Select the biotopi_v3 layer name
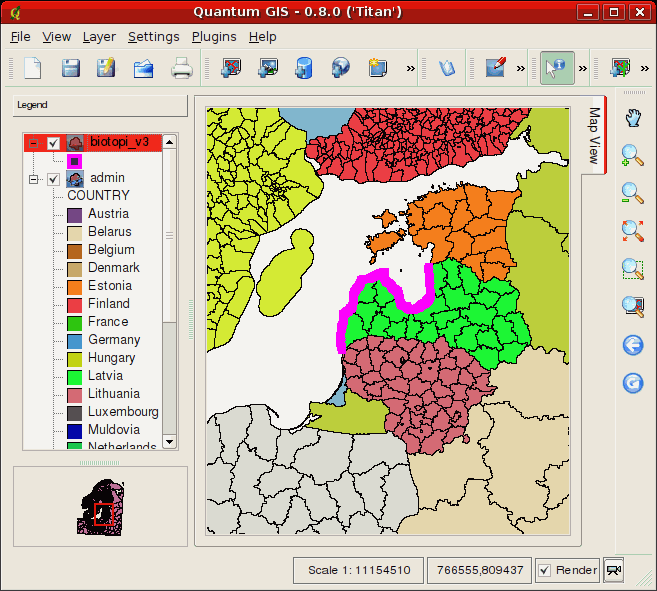The image size is (657, 591). [x=119, y=142]
